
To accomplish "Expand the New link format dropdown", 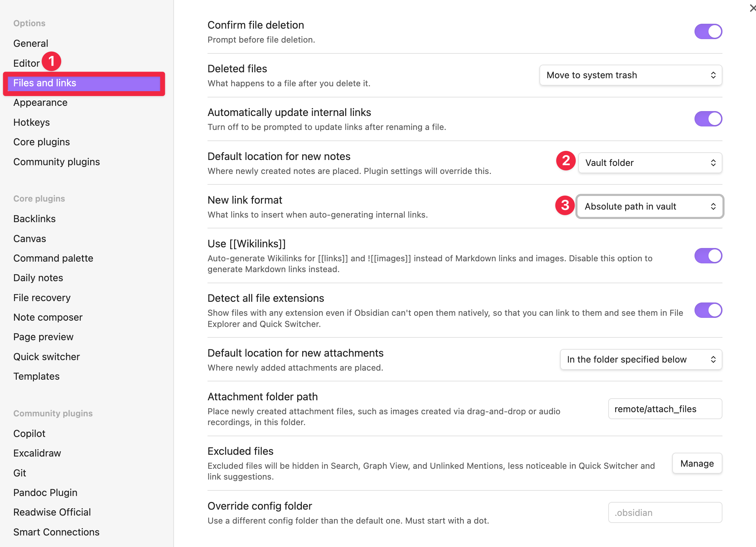I will click(650, 207).
